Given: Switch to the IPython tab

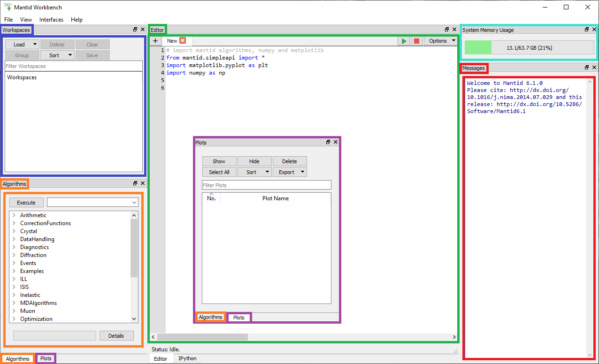Looking at the screenshot, I should (187, 358).
